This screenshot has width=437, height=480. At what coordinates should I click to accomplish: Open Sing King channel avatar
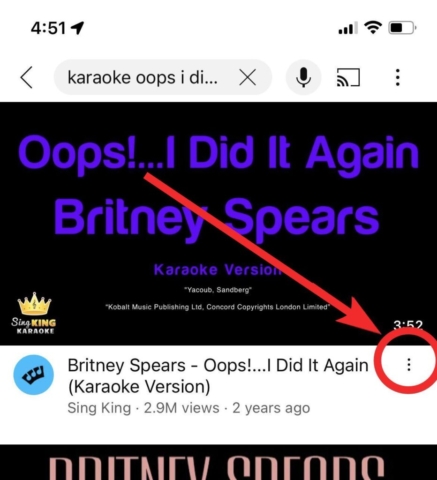coord(33,375)
